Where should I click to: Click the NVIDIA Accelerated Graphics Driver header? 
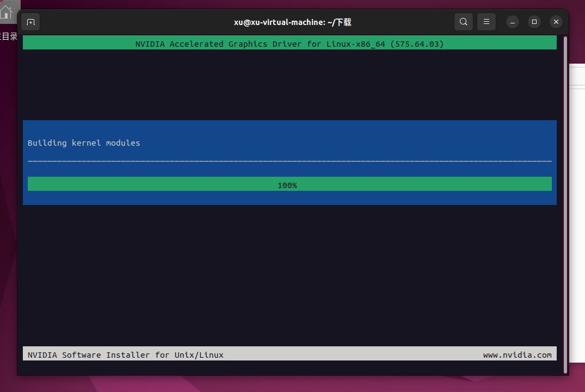(290, 43)
